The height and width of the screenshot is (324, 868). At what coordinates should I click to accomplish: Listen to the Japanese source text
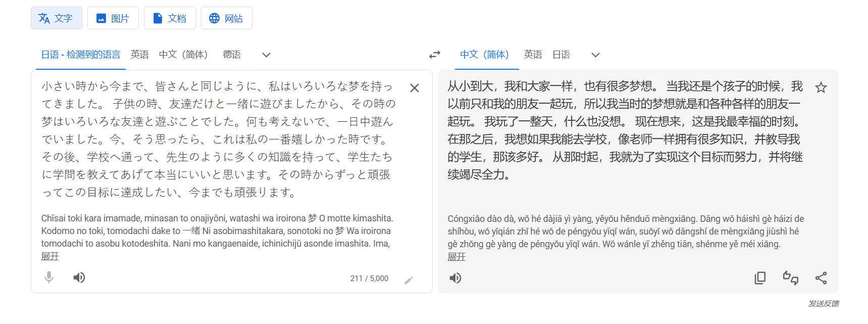[79, 277]
